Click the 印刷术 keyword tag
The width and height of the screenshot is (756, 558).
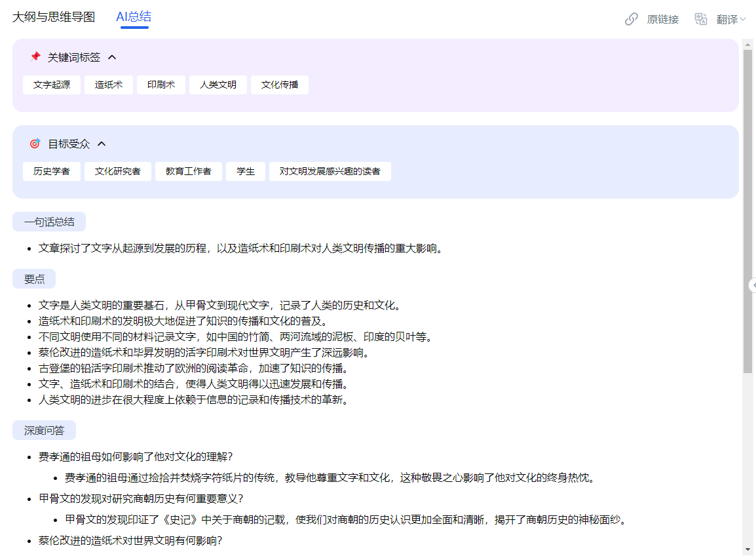(161, 85)
